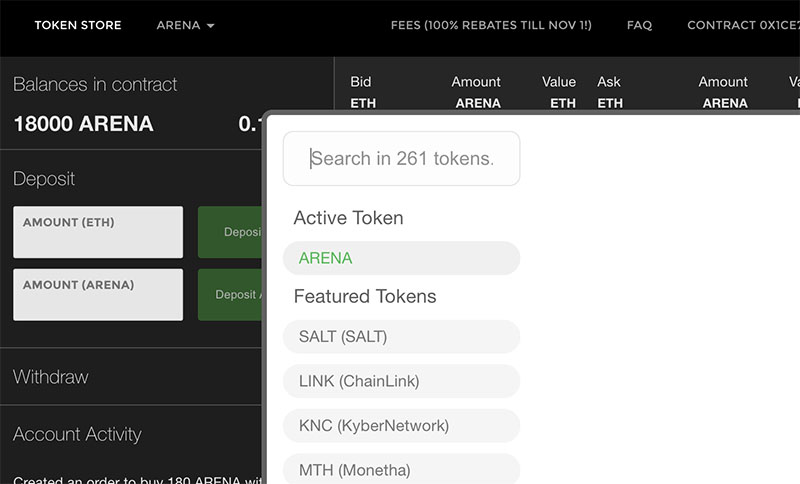This screenshot has width=800, height=484.
Task: Open the Account Activity section
Action: click(77, 434)
